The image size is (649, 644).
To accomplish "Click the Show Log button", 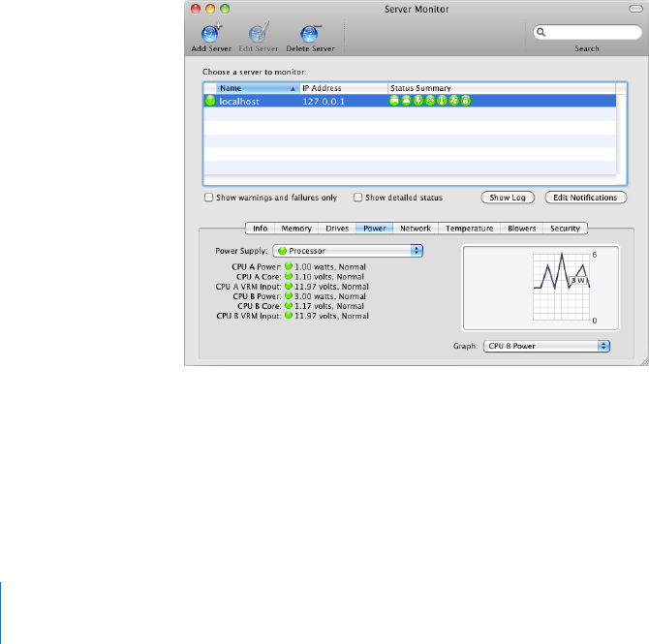I will click(x=508, y=198).
